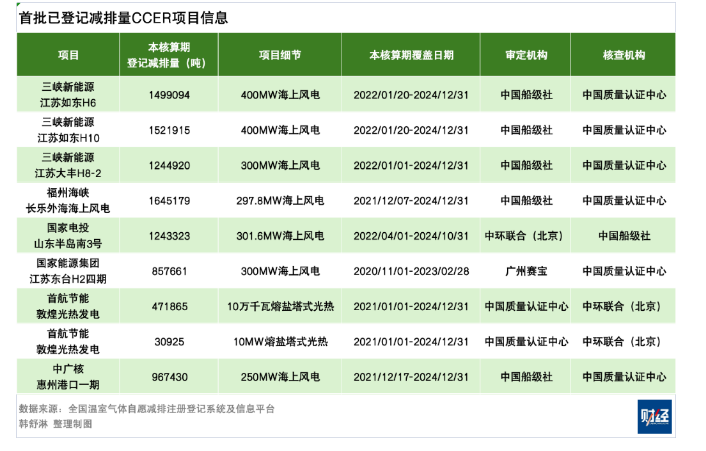
Task: Click the date 2021/12/17-2024/12/31
Action: [x=411, y=377]
